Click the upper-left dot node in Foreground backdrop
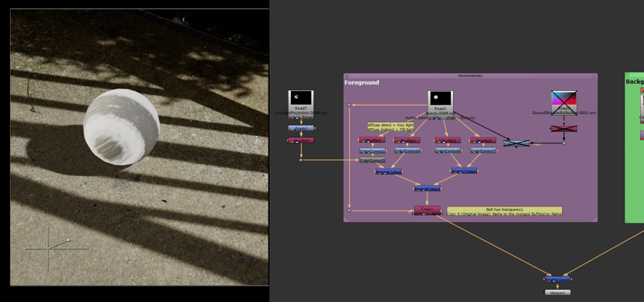This screenshot has height=302, width=644. pos(349,105)
